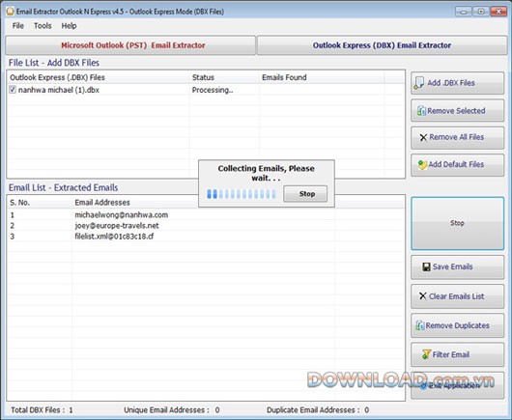This screenshot has height=420, width=512.
Task: Switch to Outlook Express (DBX) Email Extractor
Action: pyautogui.click(x=382, y=45)
